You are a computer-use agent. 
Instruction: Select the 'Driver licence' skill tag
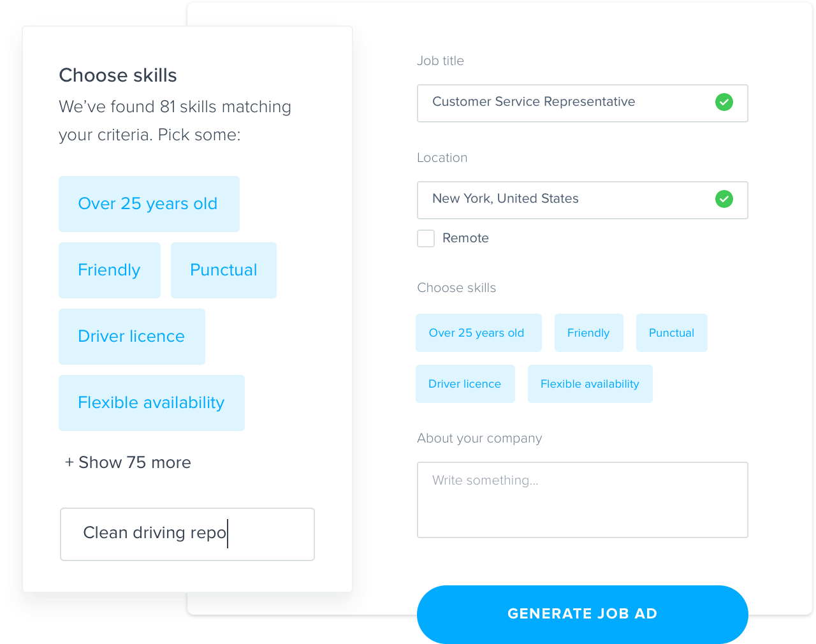131,336
